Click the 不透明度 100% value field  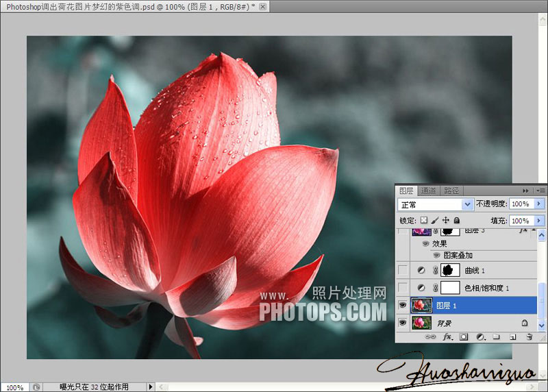[x=521, y=204]
